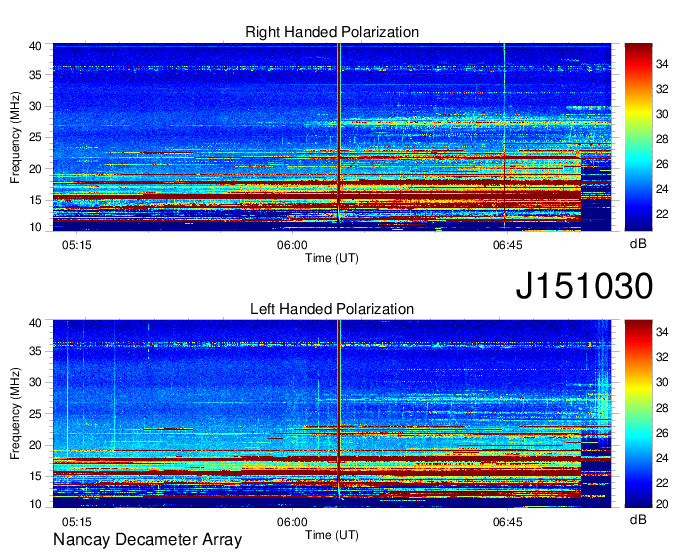
Task: Click the 30 MHz tick on Right Handed plot
Action: pos(35,106)
